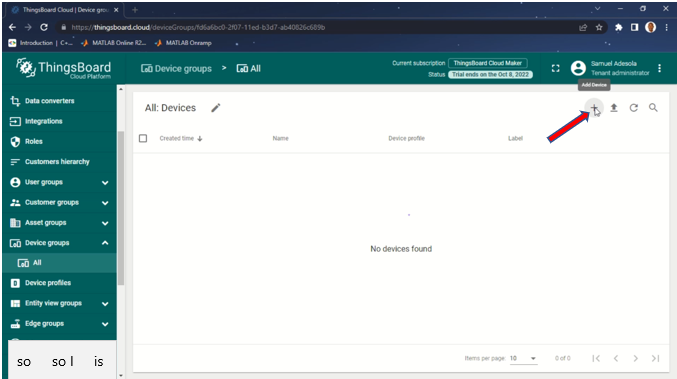Open MATLAB Onramp bookmark
The image size is (677, 379).
click(183, 43)
